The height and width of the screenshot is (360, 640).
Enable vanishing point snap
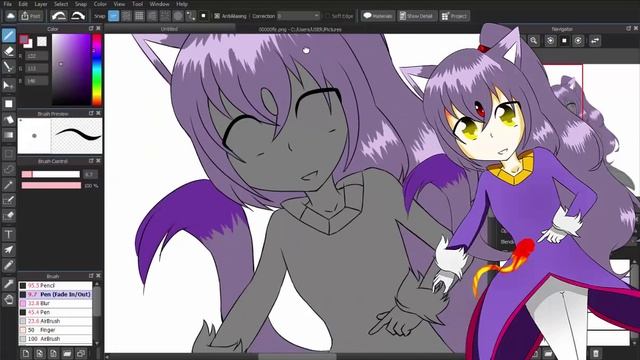pos(152,16)
